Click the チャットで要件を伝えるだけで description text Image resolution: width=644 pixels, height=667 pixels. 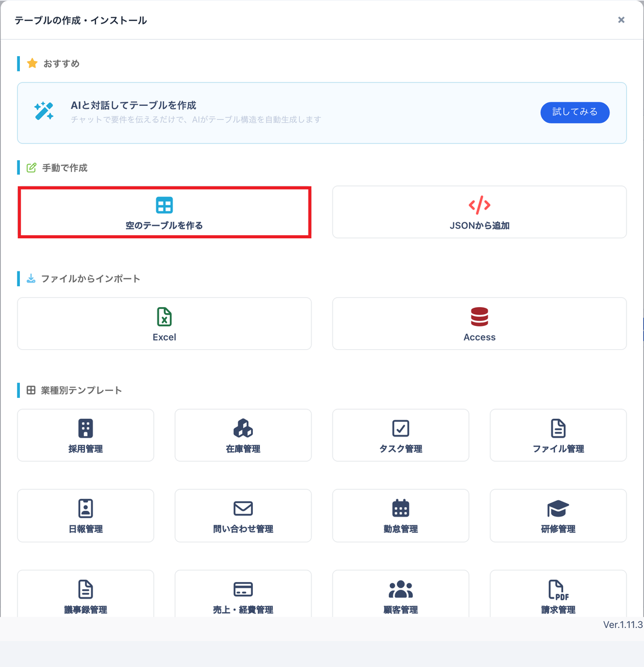click(x=196, y=119)
